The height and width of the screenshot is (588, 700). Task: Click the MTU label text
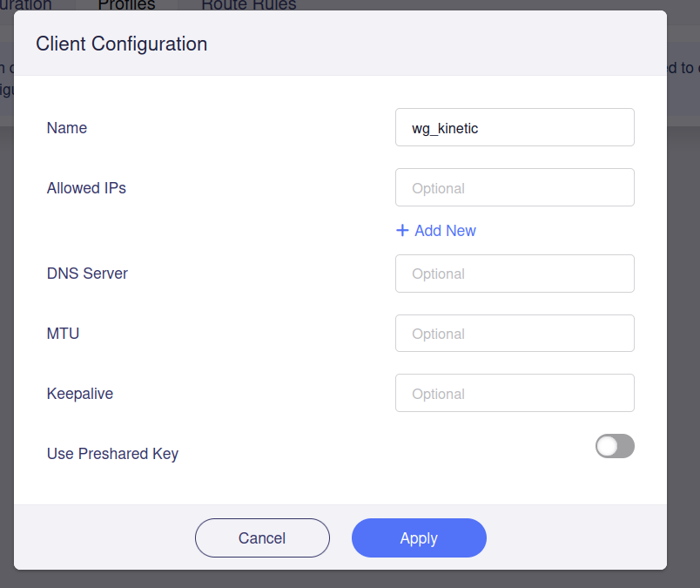point(63,334)
